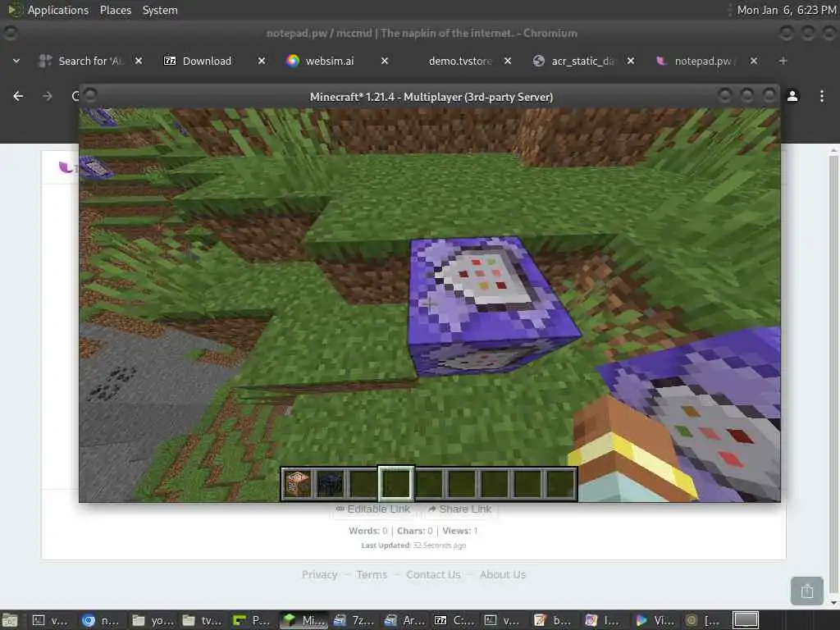The width and height of the screenshot is (840, 630).
Task: Go forward in Chromium
Action: (x=47, y=96)
